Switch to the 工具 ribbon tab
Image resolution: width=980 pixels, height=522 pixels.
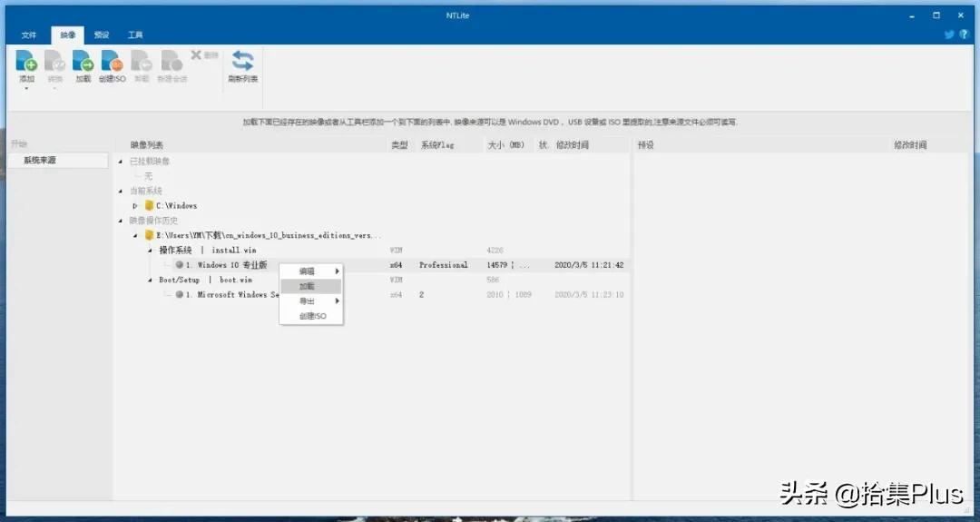[135, 35]
